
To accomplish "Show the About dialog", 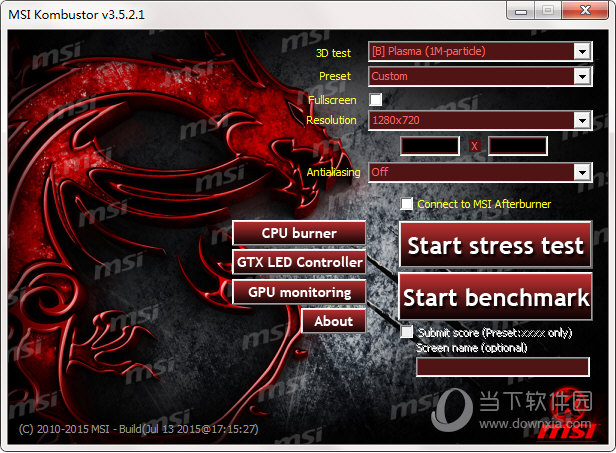I will pyautogui.click(x=333, y=321).
